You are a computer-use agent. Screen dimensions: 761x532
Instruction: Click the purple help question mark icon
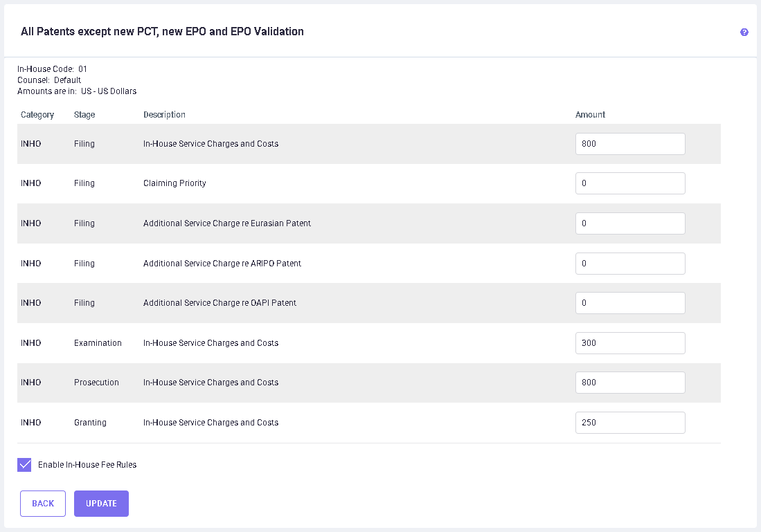coord(744,32)
